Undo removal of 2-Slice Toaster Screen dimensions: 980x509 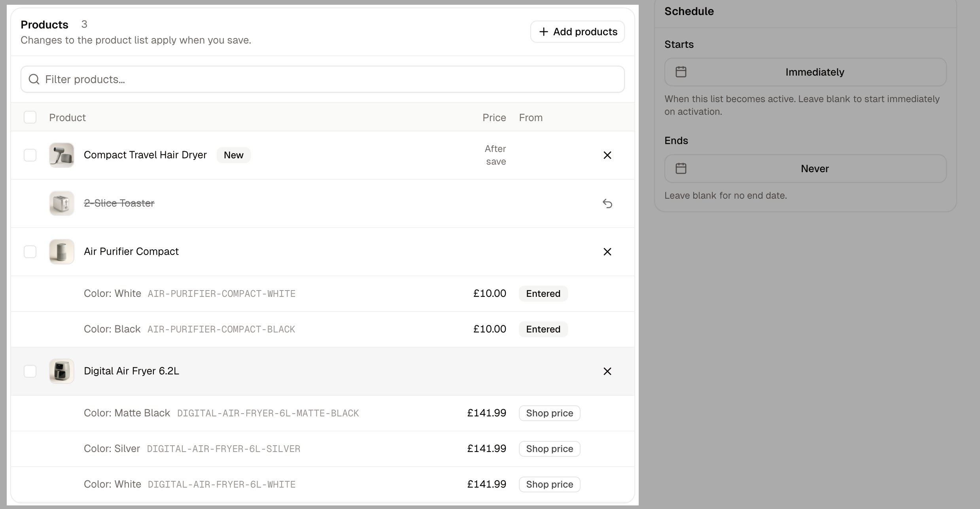coord(607,203)
